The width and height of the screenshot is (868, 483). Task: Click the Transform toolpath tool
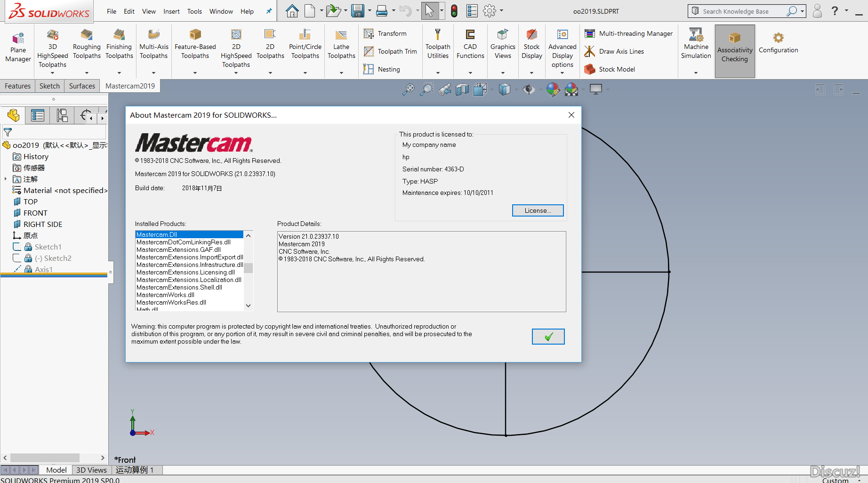[385, 33]
